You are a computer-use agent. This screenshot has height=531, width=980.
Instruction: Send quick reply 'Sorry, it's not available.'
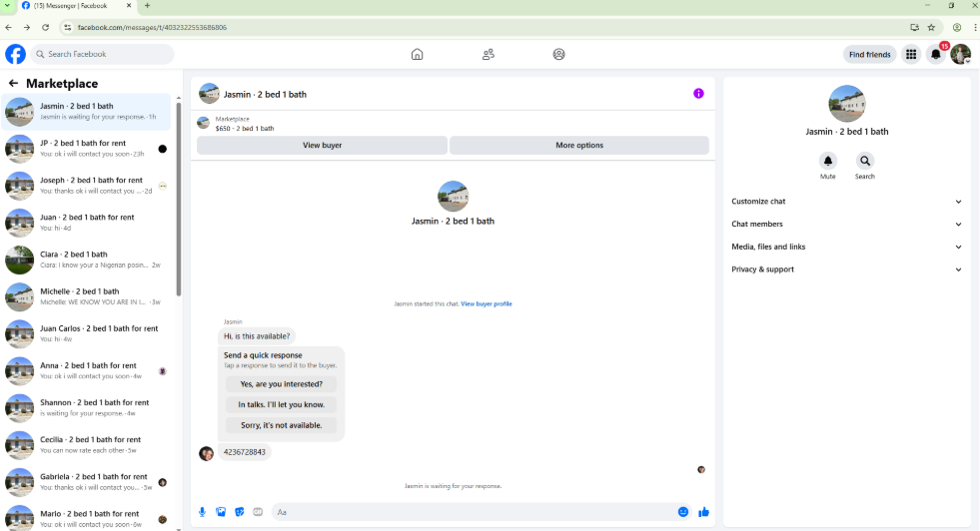coord(282,425)
